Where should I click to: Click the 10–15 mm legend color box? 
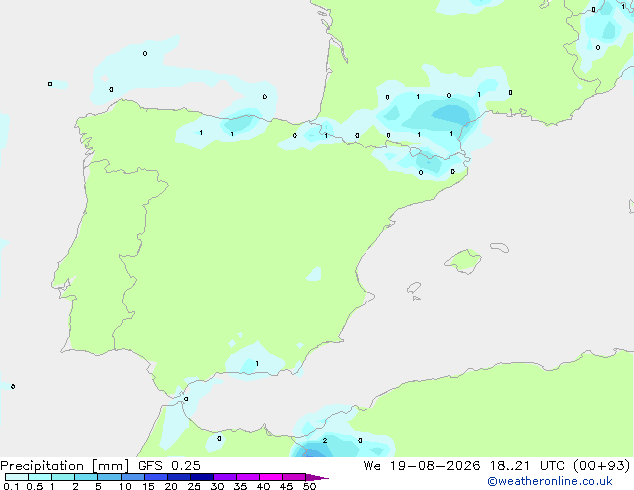click(x=132, y=477)
